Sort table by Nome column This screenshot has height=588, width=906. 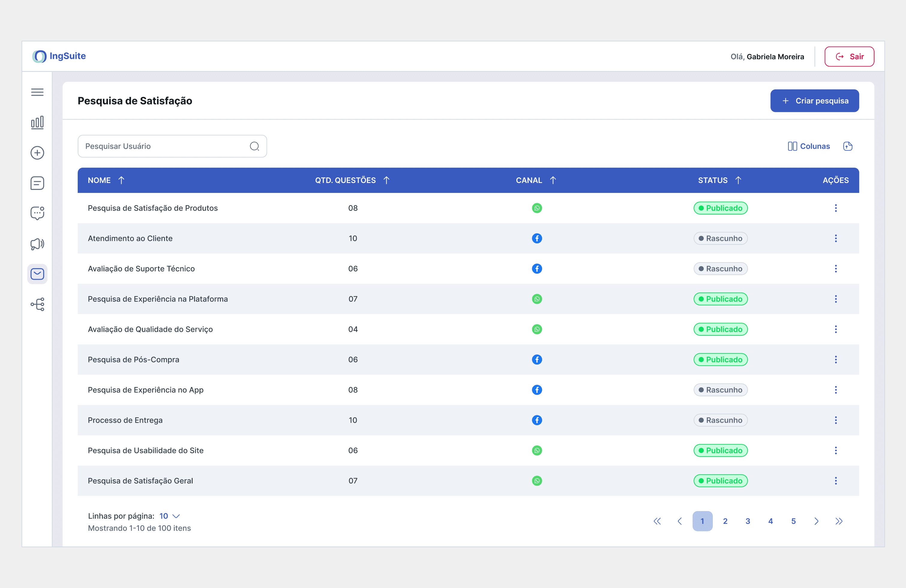(x=121, y=180)
